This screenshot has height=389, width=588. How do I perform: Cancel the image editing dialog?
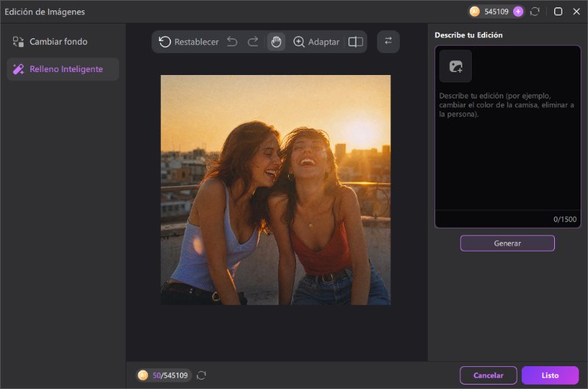coord(488,375)
